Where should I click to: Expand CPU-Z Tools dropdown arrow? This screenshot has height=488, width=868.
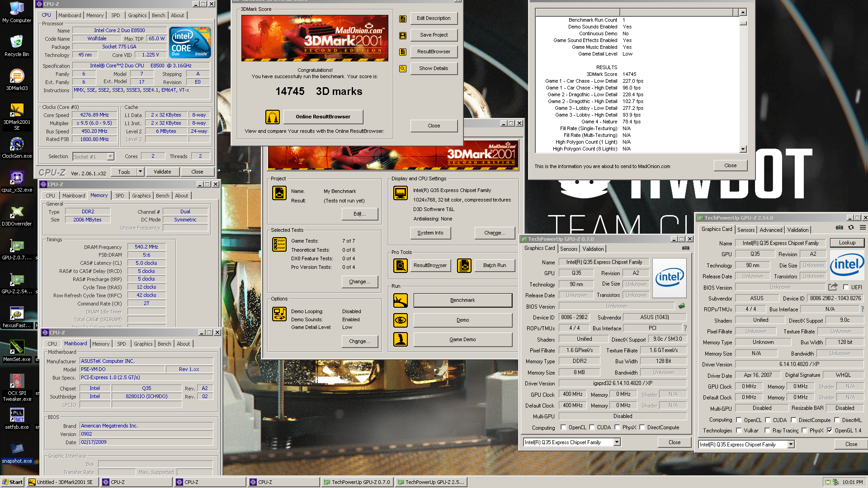(141, 172)
